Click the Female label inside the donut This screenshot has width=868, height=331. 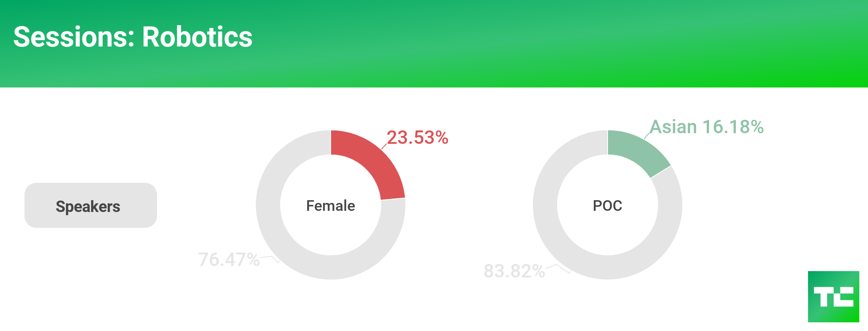(x=331, y=206)
